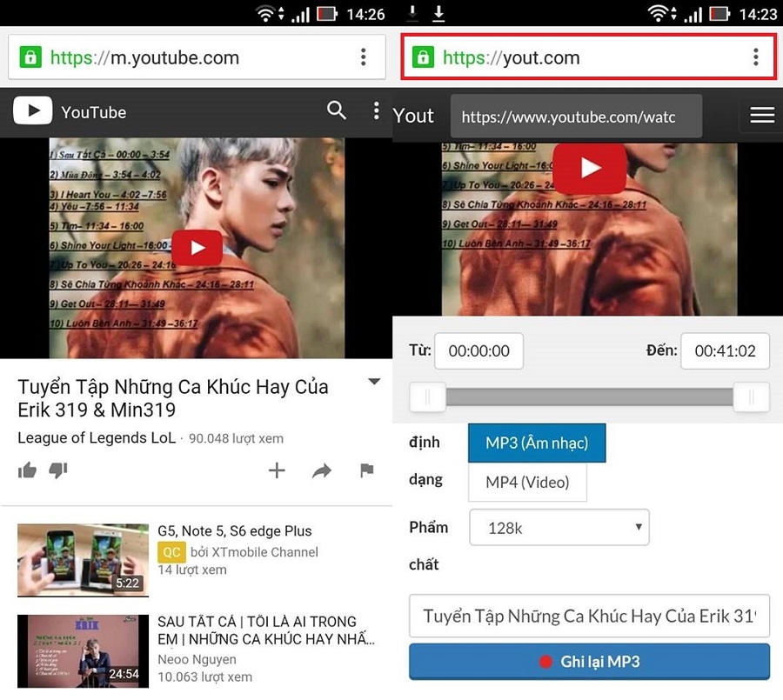
Task: Expand the video title description chevron
Action: (x=374, y=381)
